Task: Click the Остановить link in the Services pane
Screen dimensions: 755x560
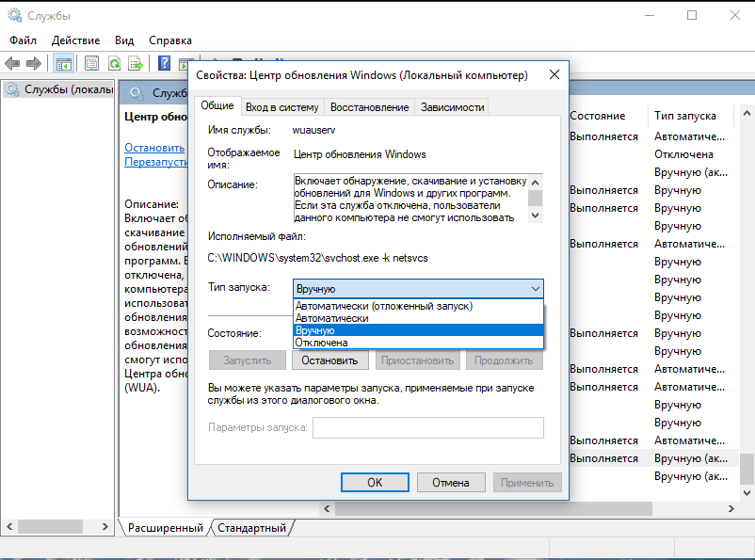Action: pos(154,148)
